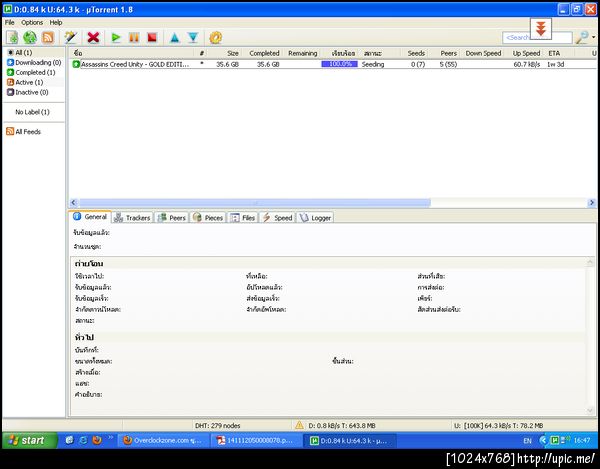Open the Windows start button
The width and height of the screenshot is (600, 469).
pyautogui.click(x=29, y=440)
